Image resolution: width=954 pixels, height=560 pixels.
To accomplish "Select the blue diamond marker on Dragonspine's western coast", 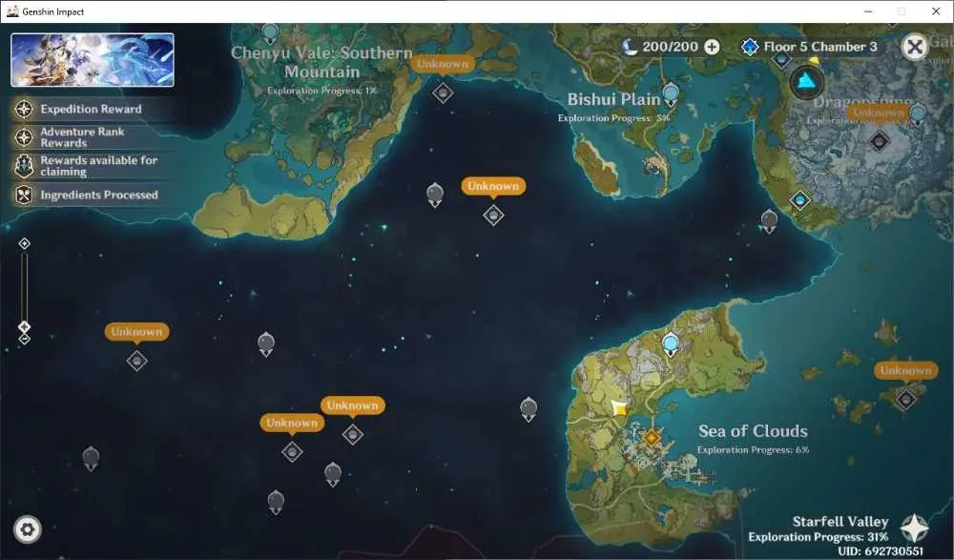I will click(x=799, y=199).
